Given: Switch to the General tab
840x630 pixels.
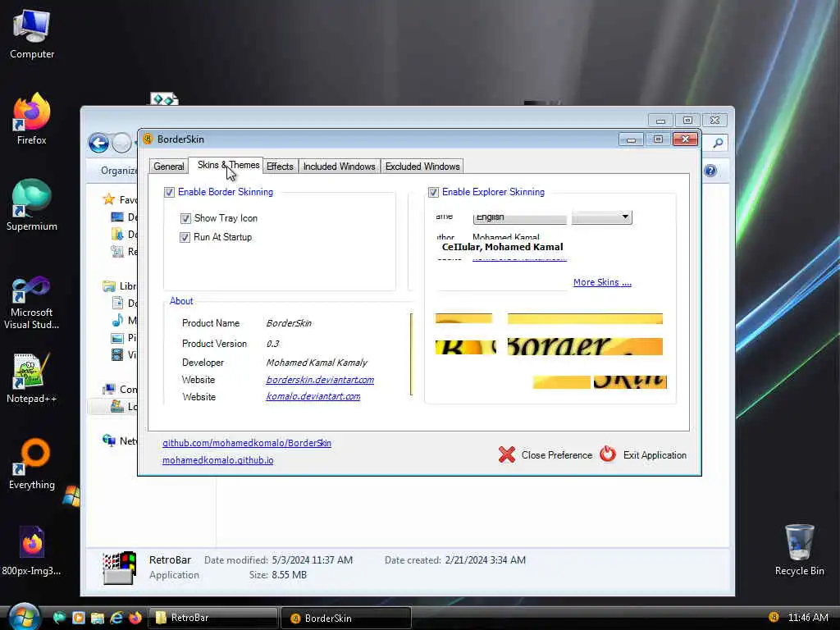Looking at the screenshot, I should tap(169, 167).
